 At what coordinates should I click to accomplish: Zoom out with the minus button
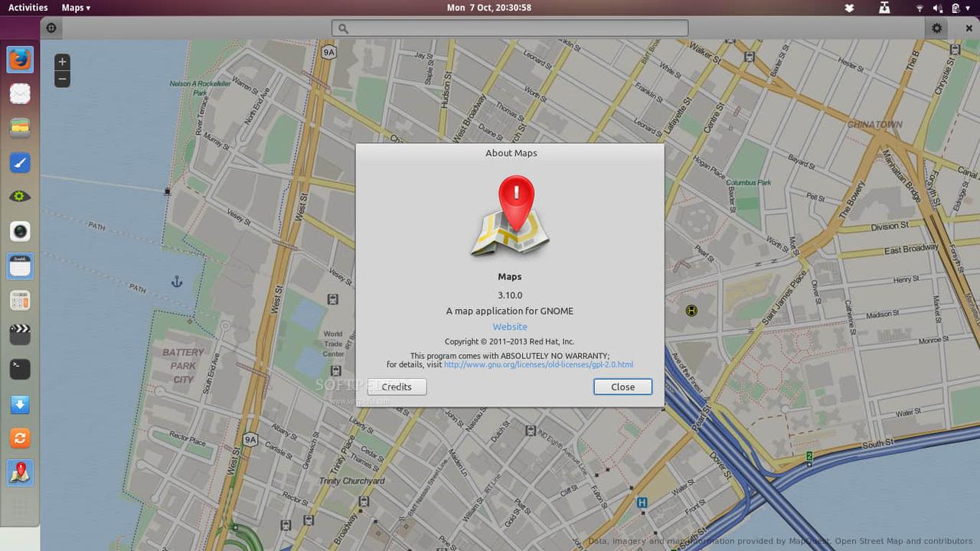pos(62,79)
